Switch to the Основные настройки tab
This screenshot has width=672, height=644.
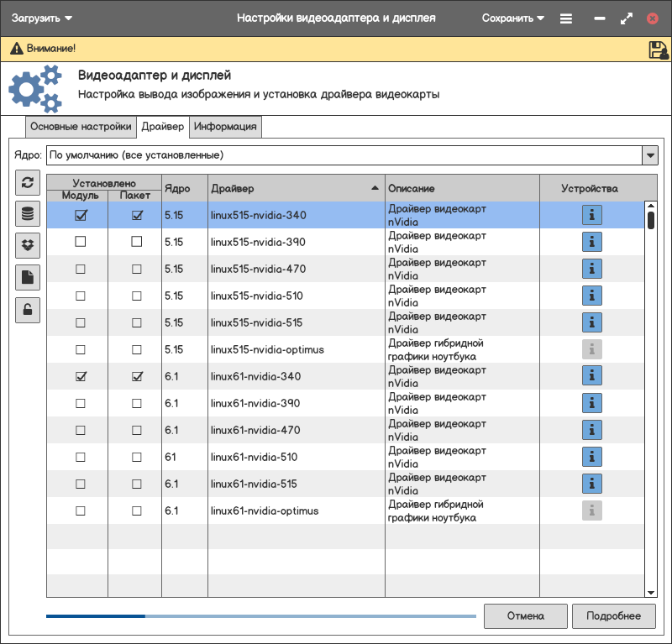[x=81, y=127]
